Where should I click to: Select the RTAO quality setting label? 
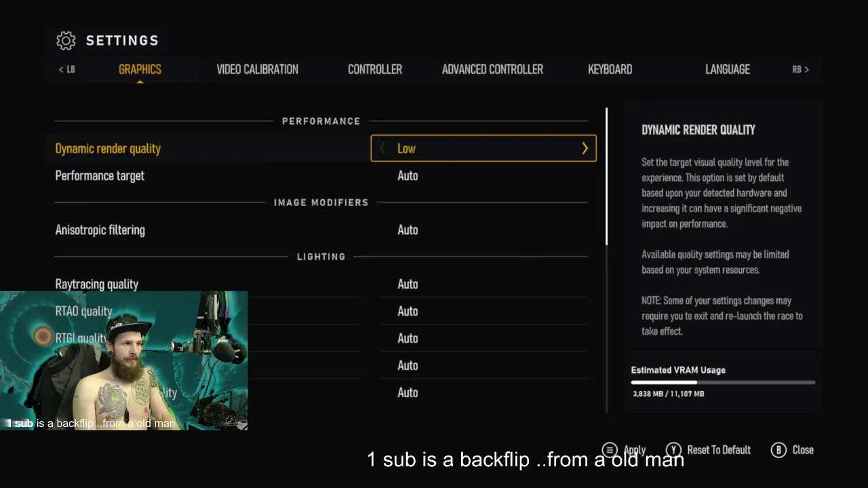83,311
